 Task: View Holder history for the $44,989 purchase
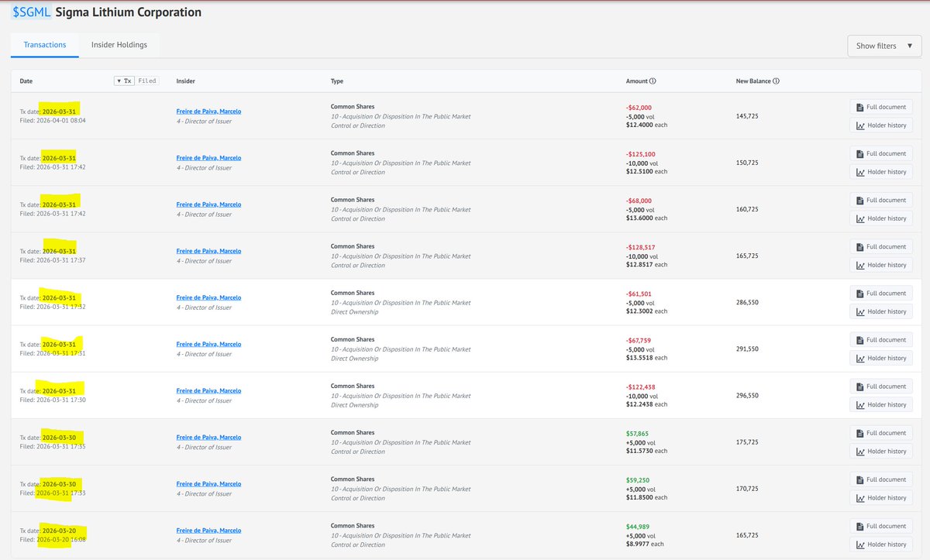[x=881, y=544]
